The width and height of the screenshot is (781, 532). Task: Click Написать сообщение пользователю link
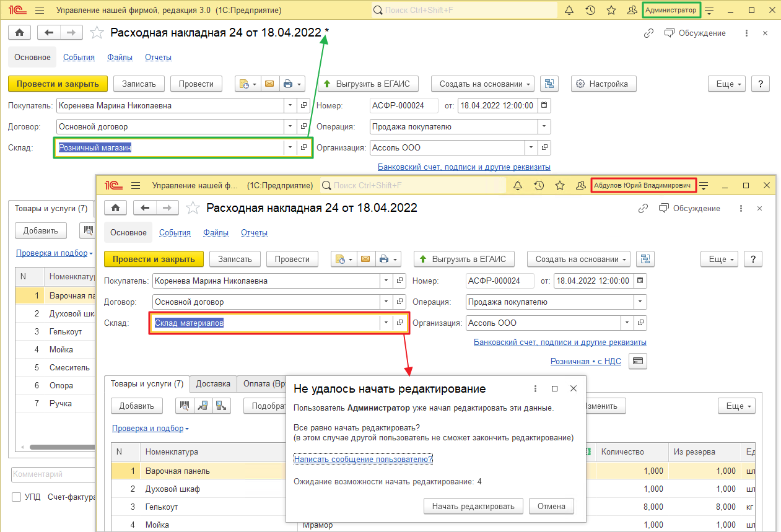tap(364, 459)
